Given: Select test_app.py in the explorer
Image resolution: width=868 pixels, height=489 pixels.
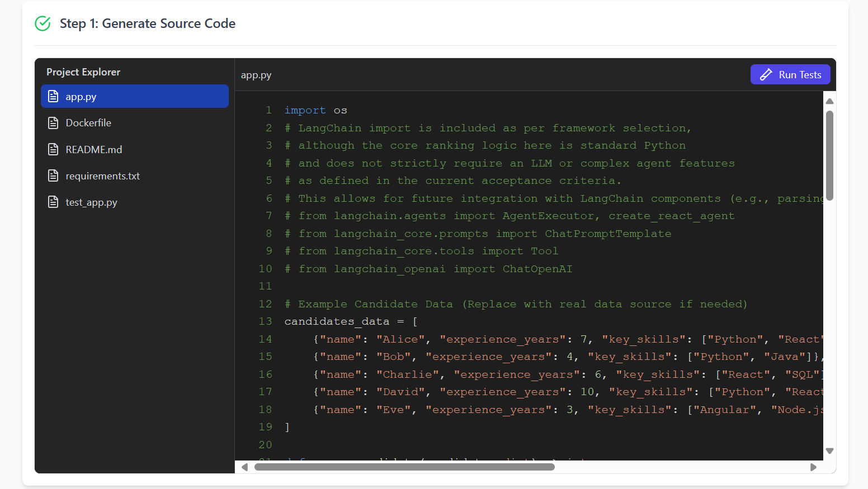Looking at the screenshot, I should click(x=91, y=202).
